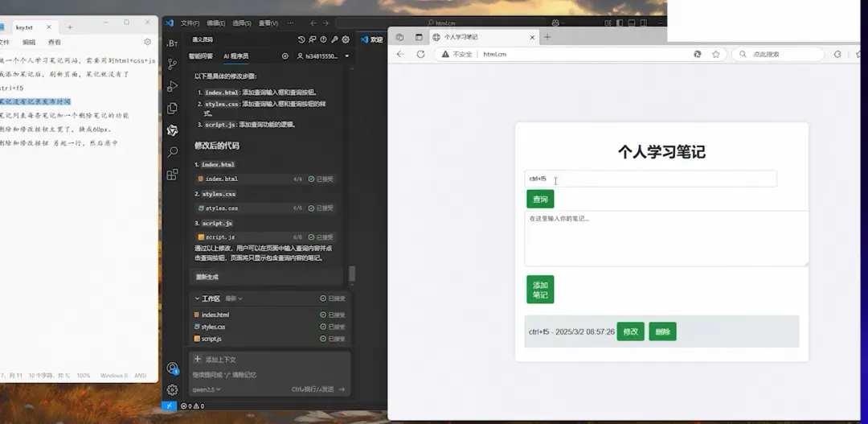Click the remote indicator in status bar

[x=169, y=405]
